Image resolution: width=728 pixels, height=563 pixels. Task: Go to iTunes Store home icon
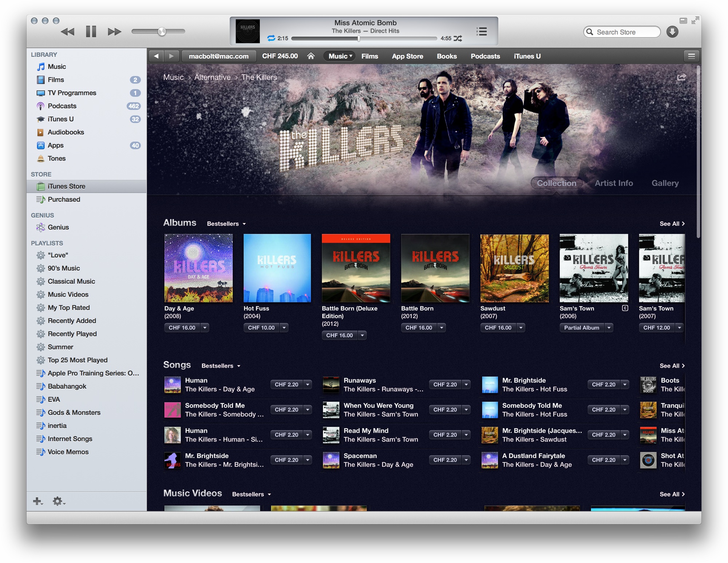tap(310, 56)
